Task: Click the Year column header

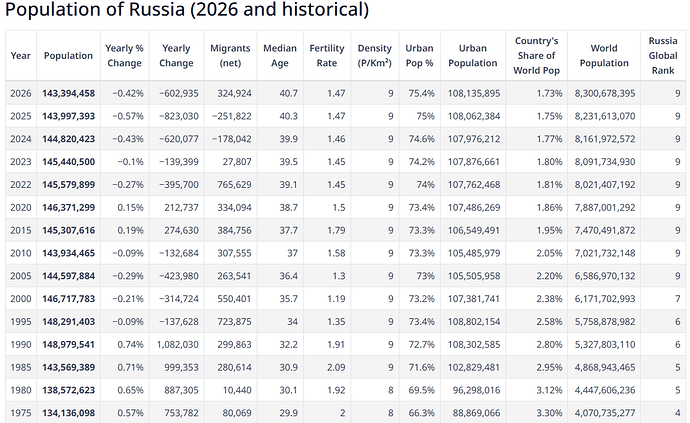Action: pyautogui.click(x=20, y=55)
